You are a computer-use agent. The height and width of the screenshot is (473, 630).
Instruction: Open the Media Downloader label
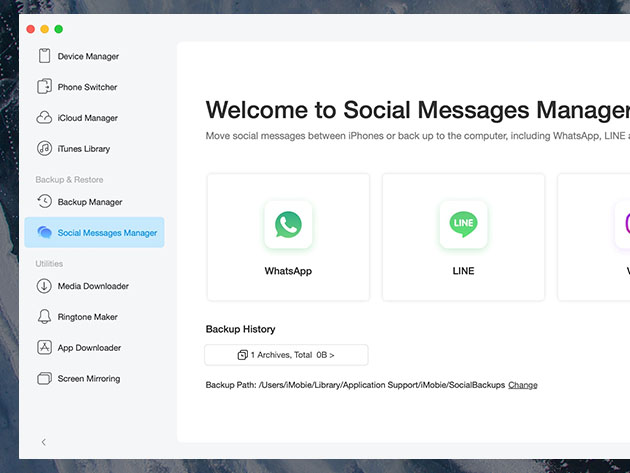93,286
